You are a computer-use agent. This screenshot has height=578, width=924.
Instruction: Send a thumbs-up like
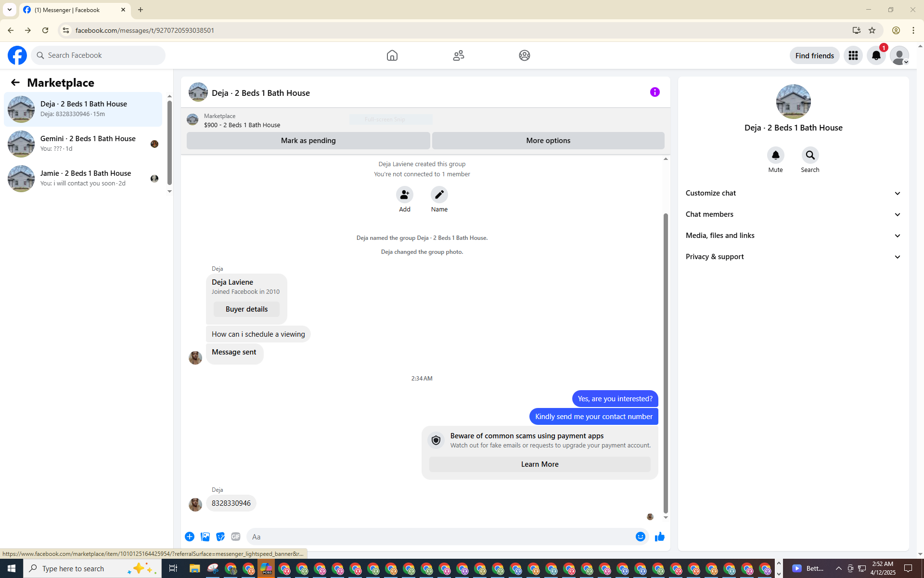(660, 537)
